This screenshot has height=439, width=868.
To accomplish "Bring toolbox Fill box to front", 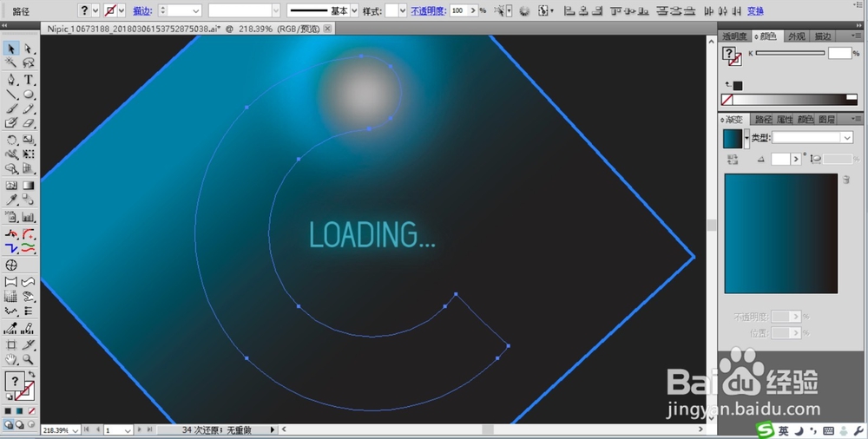I will 14,380.
